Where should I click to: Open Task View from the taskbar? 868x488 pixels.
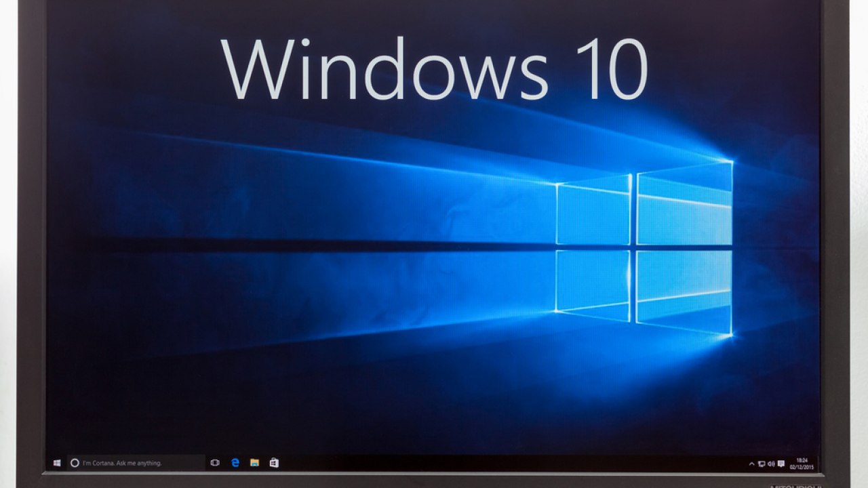(215, 463)
